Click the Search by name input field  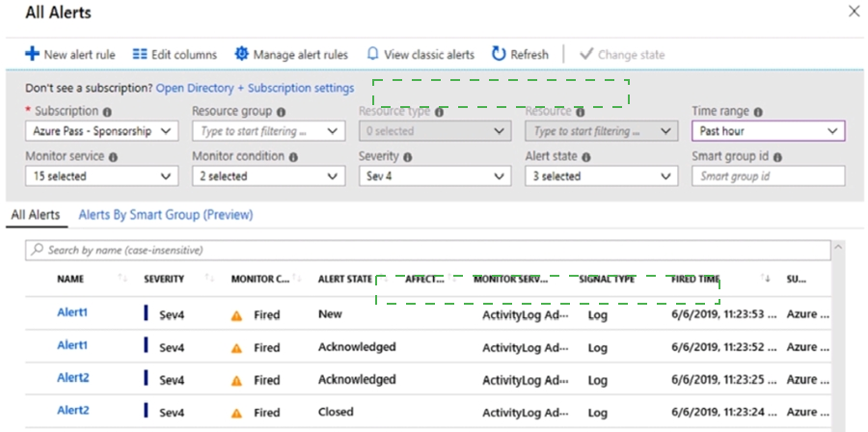(428, 250)
